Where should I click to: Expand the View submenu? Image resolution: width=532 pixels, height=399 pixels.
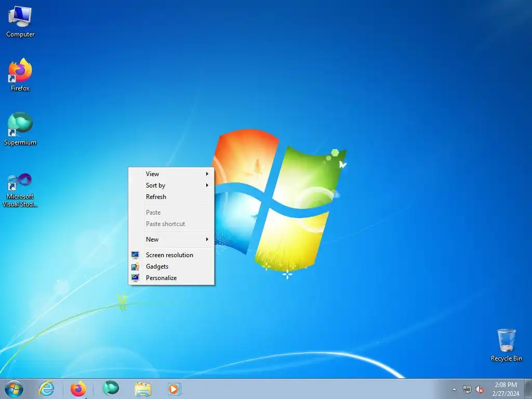point(171,174)
